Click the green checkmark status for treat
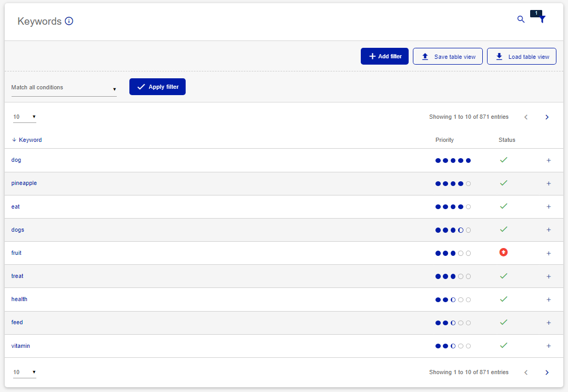The image size is (568, 392). [503, 276]
